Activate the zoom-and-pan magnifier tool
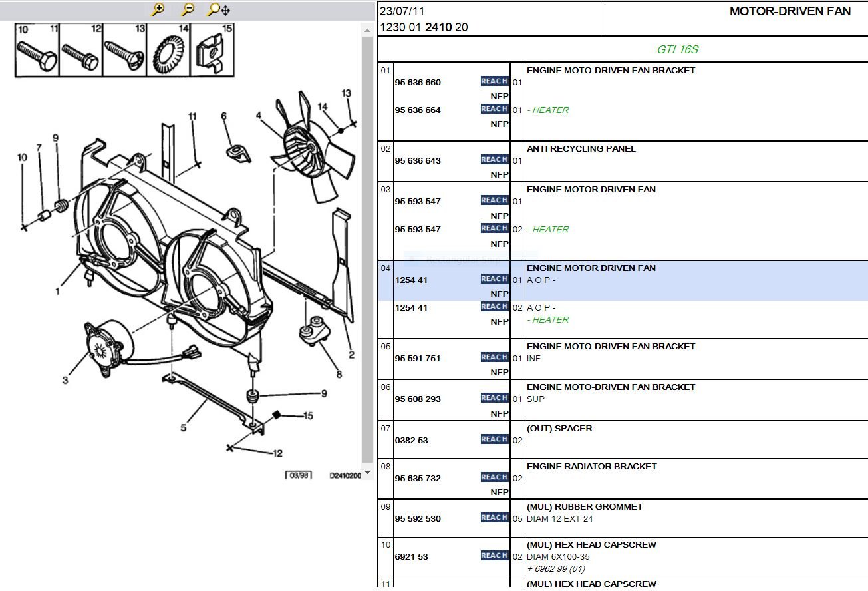Viewport: 868px width, 591px height. pyautogui.click(x=219, y=9)
